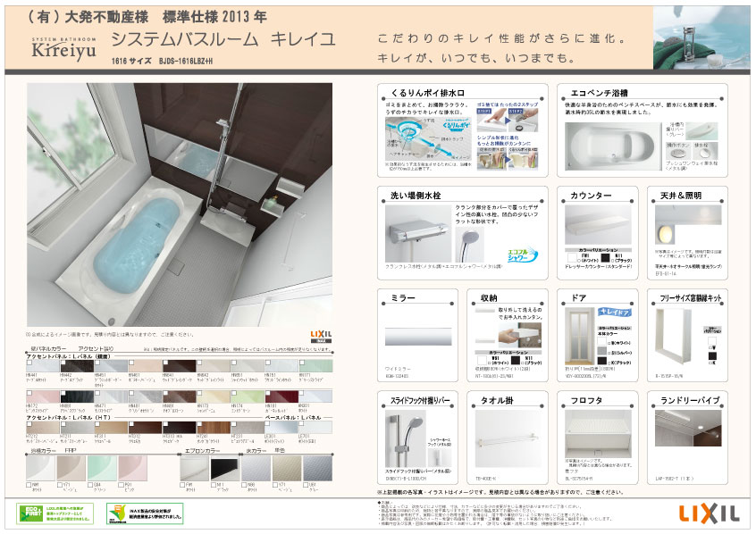756x534 pixels.
Task: Open the main bathroom render image
Action: click(x=180, y=204)
